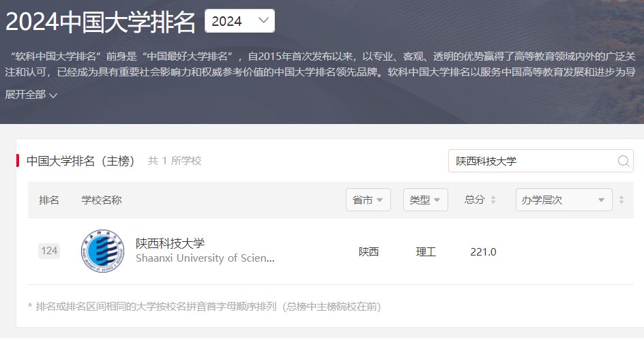Image resolution: width=644 pixels, height=338 pixels.
Task: Open the 2024 year dropdown
Action: coord(239,21)
